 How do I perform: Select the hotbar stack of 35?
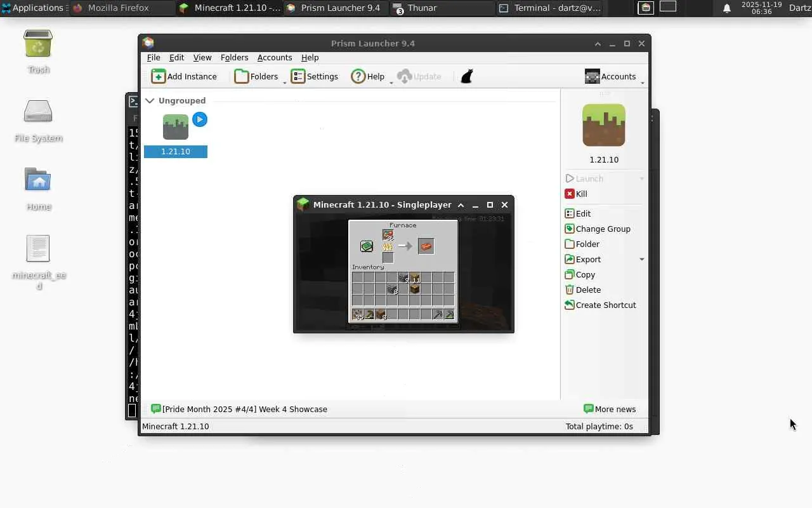point(358,314)
